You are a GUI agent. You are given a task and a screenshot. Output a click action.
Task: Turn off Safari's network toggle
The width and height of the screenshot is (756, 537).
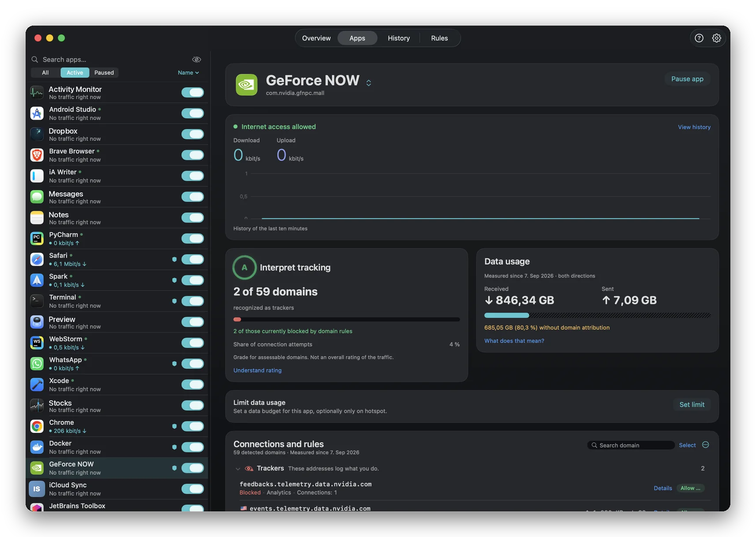(193, 259)
